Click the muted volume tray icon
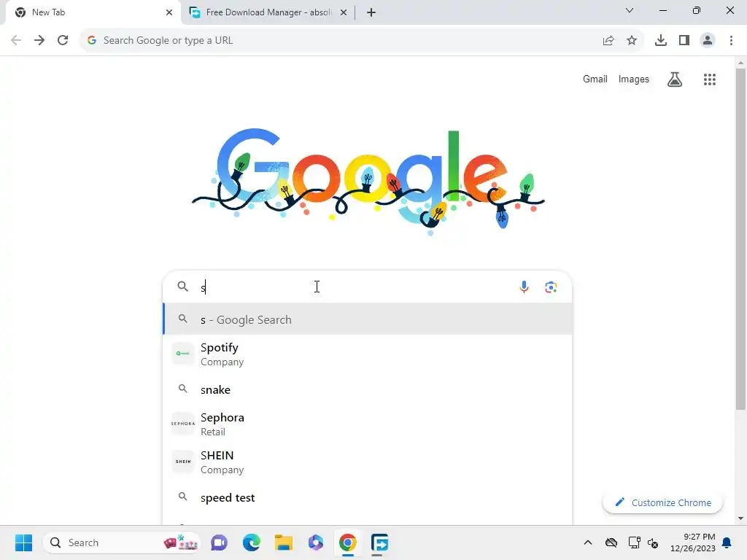This screenshot has width=747, height=560. pos(653,542)
